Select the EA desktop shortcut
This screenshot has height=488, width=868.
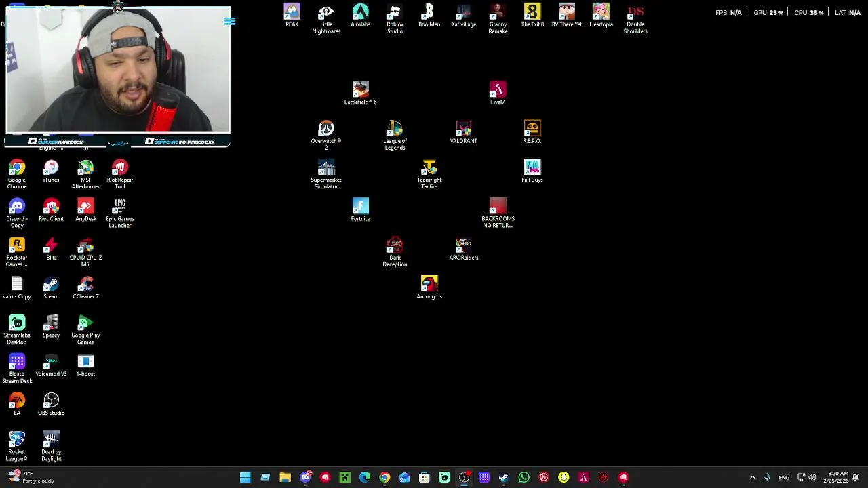coord(17,404)
